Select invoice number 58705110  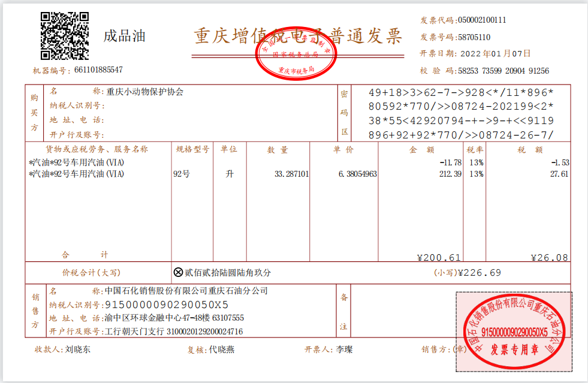point(474,37)
